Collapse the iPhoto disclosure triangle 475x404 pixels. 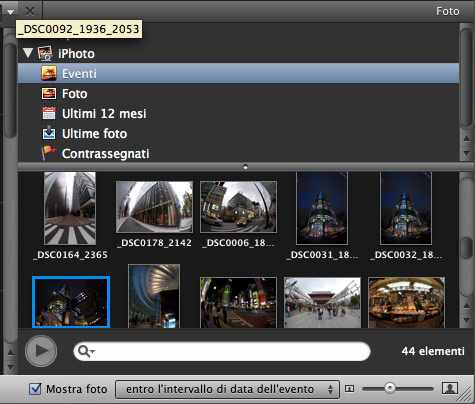[28, 53]
